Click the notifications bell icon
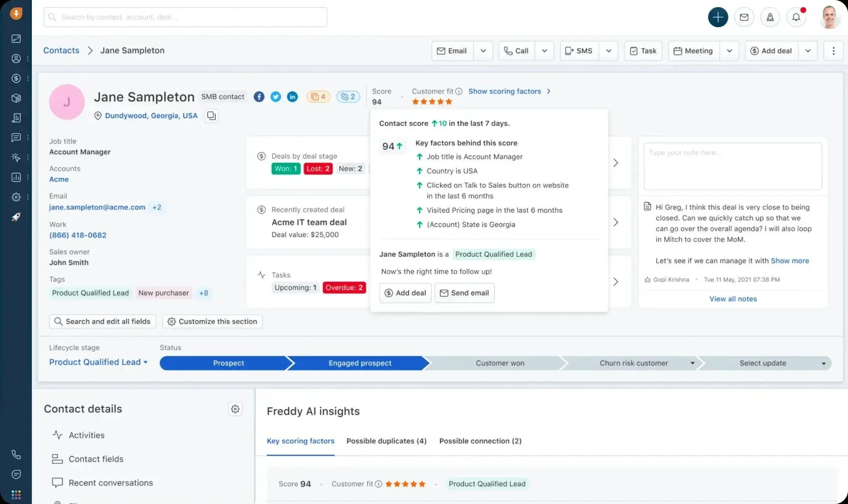 click(x=796, y=17)
